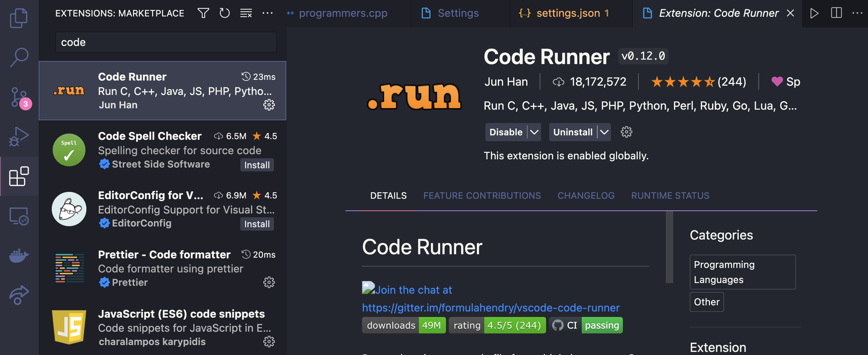Click the Uninstall button
Viewport: 868px width, 355px height.
tap(573, 132)
